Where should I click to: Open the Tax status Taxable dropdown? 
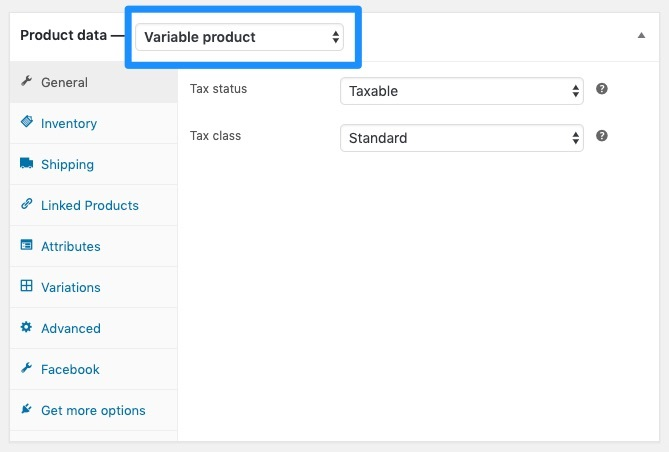462,91
